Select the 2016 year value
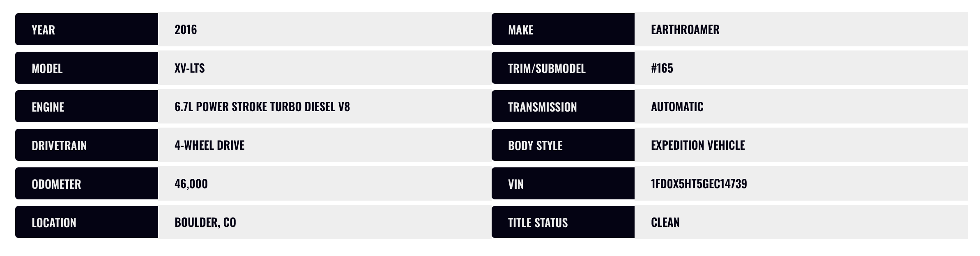 [x=186, y=30]
